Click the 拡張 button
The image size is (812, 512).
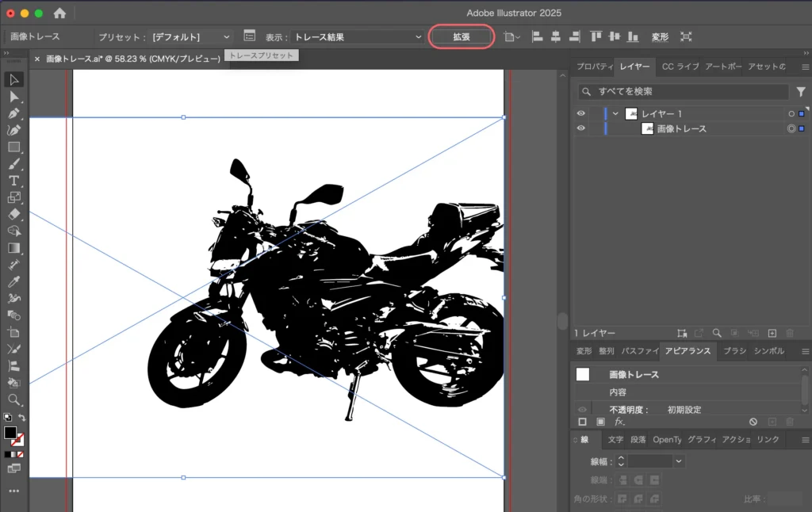tap(462, 36)
